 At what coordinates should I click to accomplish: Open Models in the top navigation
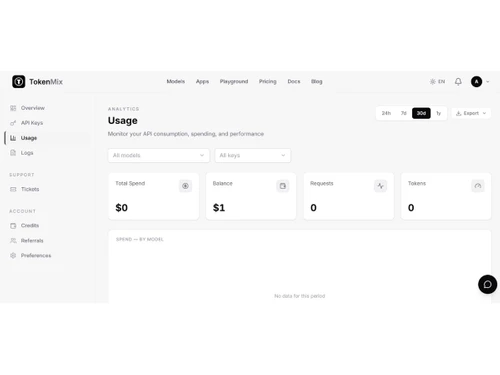tap(176, 82)
